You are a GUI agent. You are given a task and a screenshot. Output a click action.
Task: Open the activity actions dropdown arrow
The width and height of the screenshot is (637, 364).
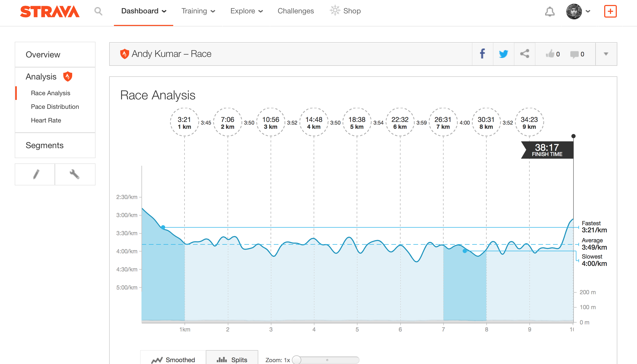606,54
